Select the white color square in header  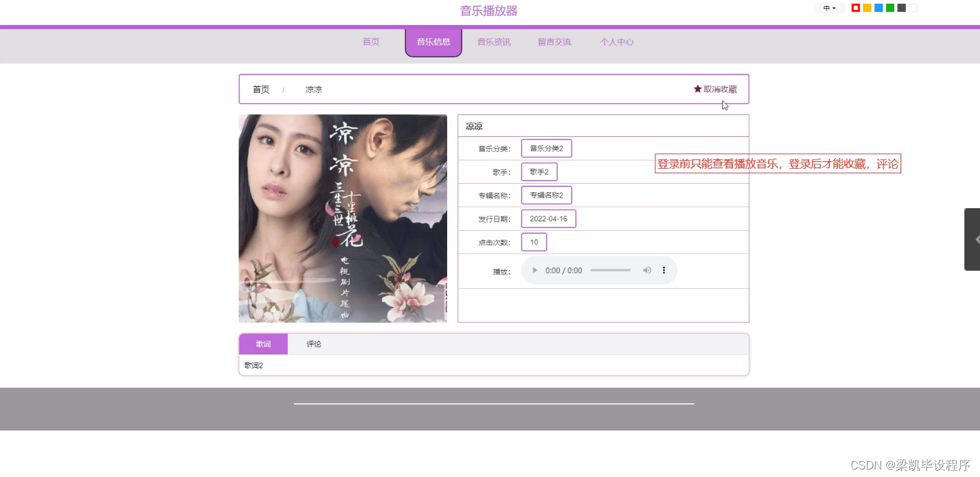pos(912,8)
